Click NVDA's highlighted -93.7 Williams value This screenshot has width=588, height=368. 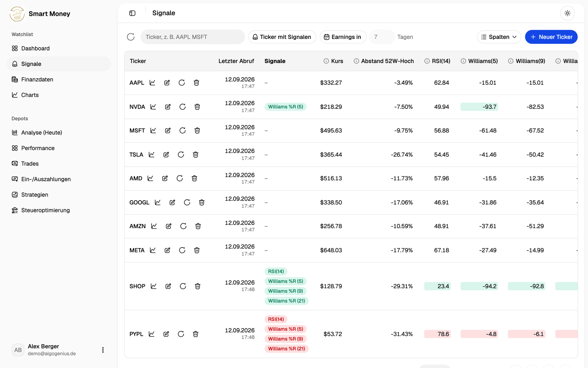coord(479,107)
